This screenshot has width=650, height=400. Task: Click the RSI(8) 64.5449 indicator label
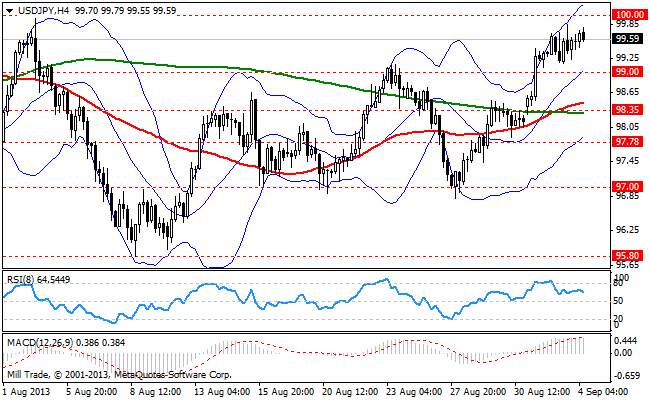pyautogui.click(x=39, y=280)
